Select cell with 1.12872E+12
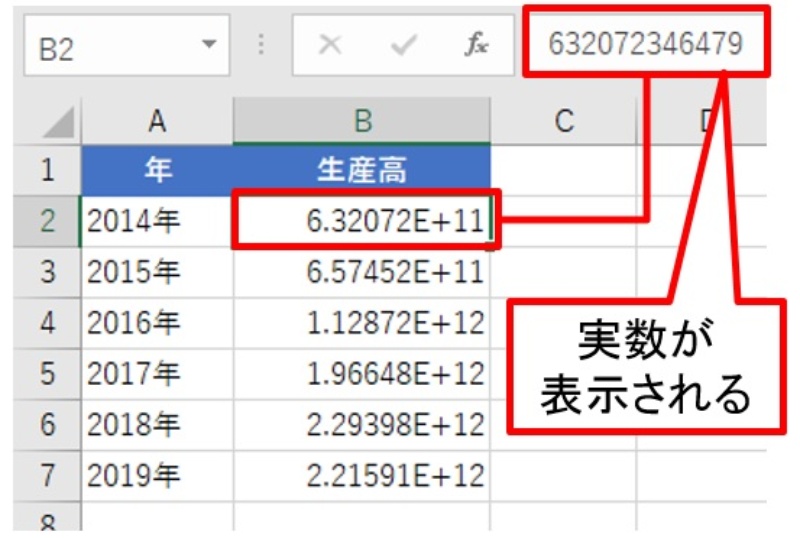This screenshot has width=800, height=538. [x=362, y=322]
